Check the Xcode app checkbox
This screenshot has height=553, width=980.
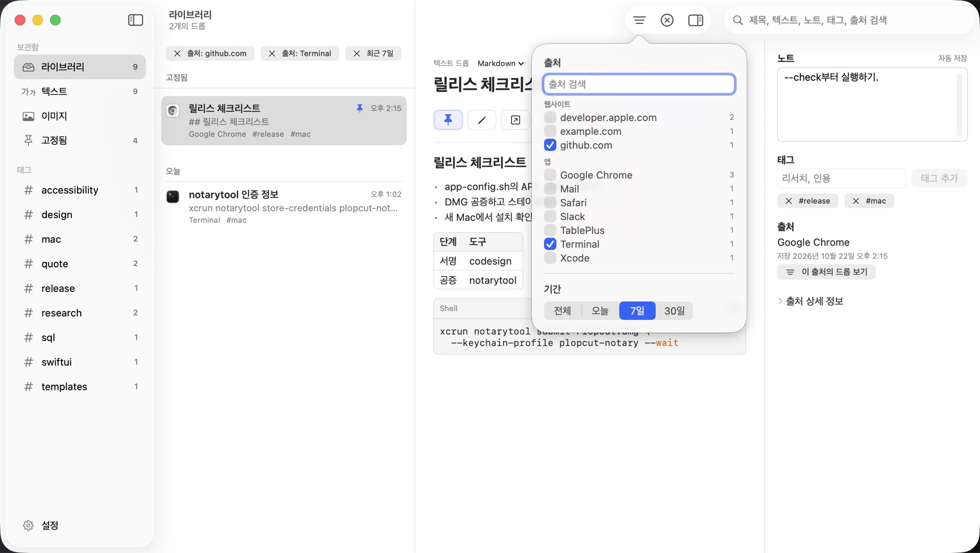550,258
